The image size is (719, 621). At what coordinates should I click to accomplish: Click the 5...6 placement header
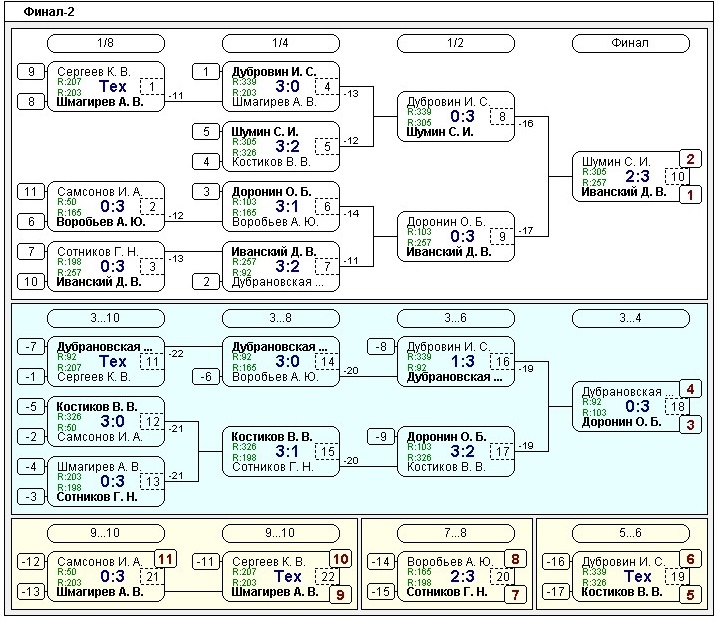[x=630, y=534]
